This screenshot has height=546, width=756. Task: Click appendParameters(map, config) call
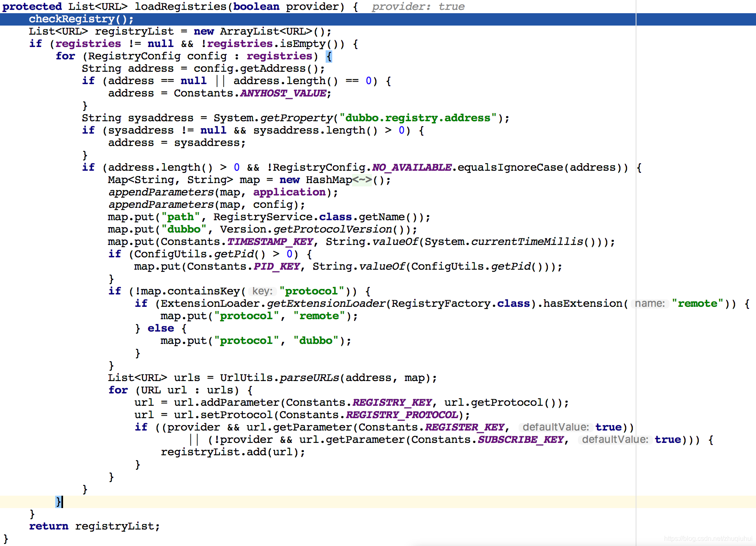[x=207, y=205]
